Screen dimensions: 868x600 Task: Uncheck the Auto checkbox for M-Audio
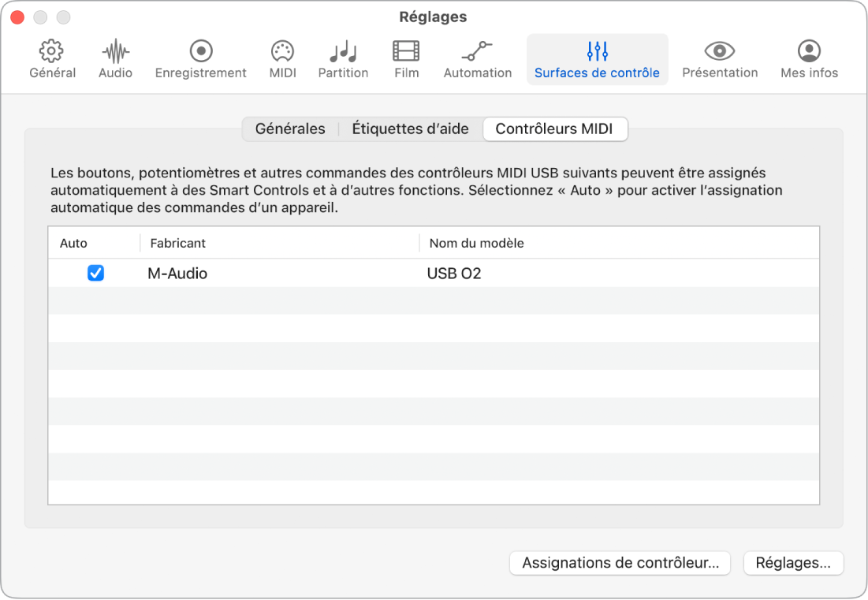(95, 274)
